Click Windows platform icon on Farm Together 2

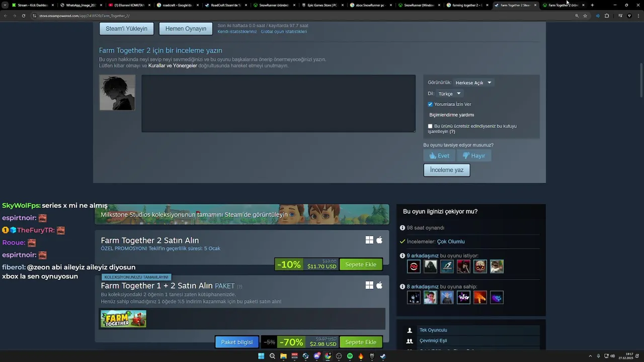(x=369, y=240)
